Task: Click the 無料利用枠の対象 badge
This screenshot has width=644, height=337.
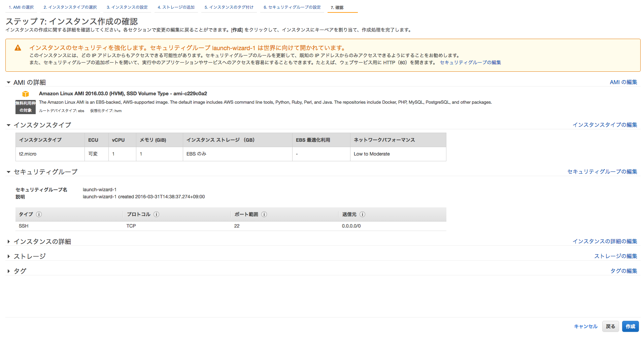Action: point(25,107)
